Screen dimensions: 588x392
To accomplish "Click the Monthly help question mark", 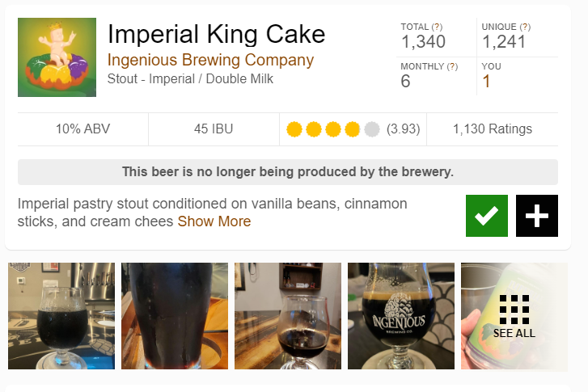I will (x=452, y=66).
